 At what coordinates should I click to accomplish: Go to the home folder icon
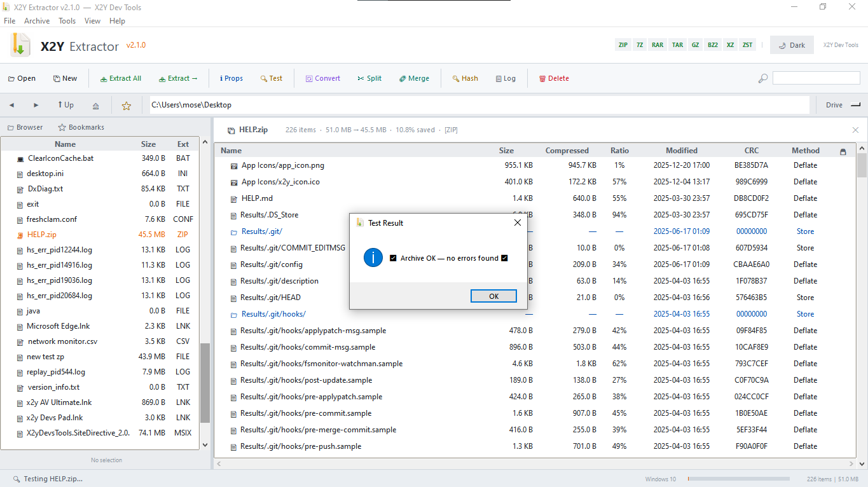click(x=95, y=106)
